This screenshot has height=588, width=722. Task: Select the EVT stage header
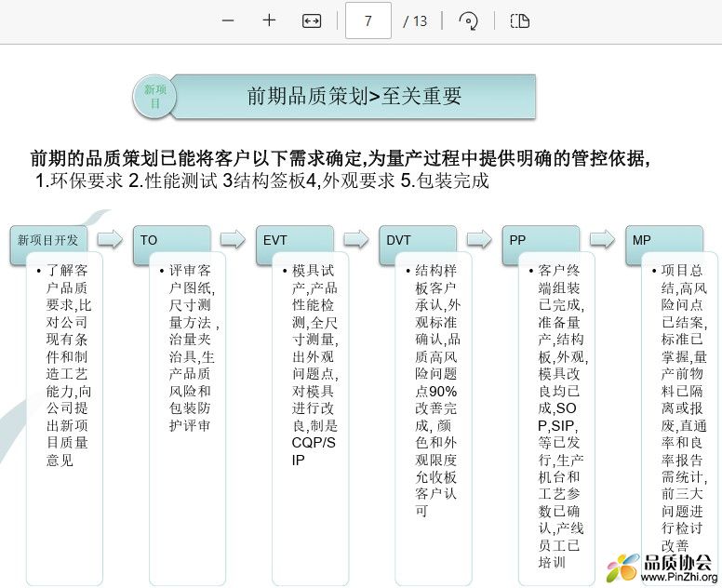[x=295, y=240]
